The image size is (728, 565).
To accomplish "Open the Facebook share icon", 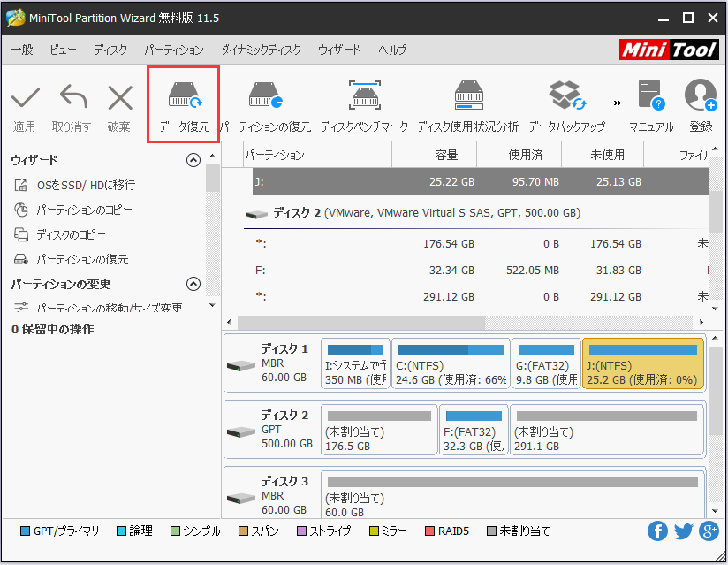I will 657,531.
